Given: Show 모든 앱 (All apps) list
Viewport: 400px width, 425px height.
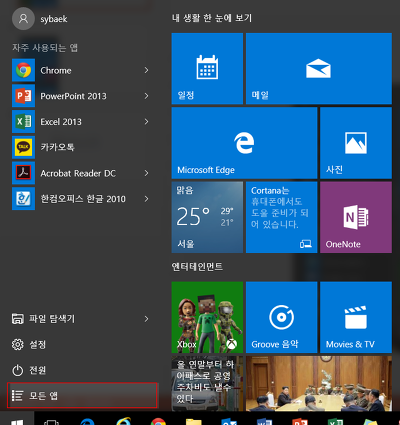Looking at the screenshot, I should (82, 396).
